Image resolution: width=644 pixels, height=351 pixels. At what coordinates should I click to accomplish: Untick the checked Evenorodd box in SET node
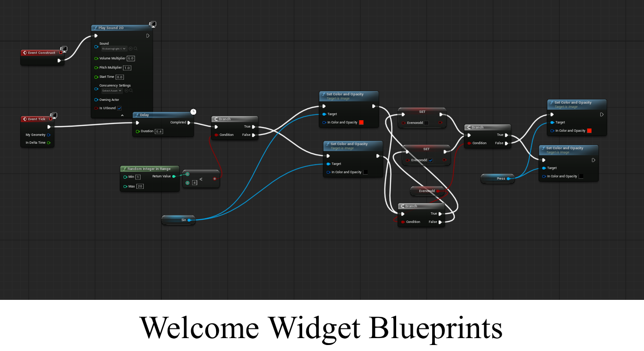pyautogui.click(x=430, y=160)
